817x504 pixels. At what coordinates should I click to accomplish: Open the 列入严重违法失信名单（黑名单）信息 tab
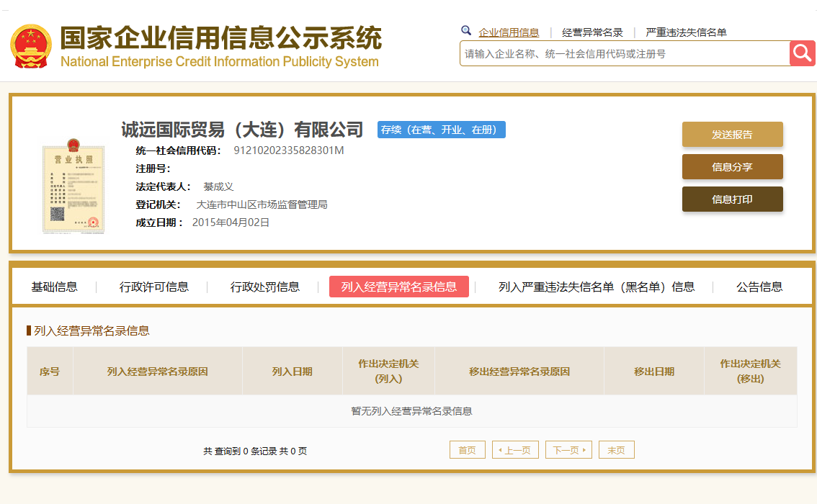[x=596, y=287]
